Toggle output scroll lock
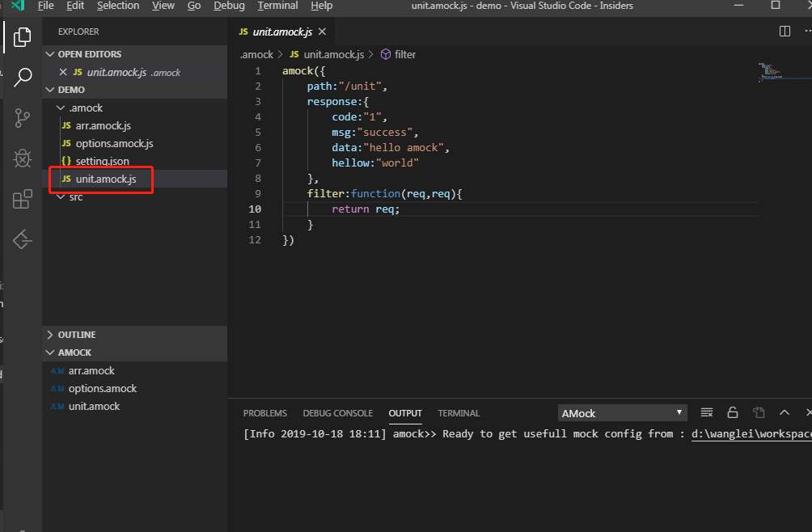Screen dimensions: 812x532 tap(732, 412)
